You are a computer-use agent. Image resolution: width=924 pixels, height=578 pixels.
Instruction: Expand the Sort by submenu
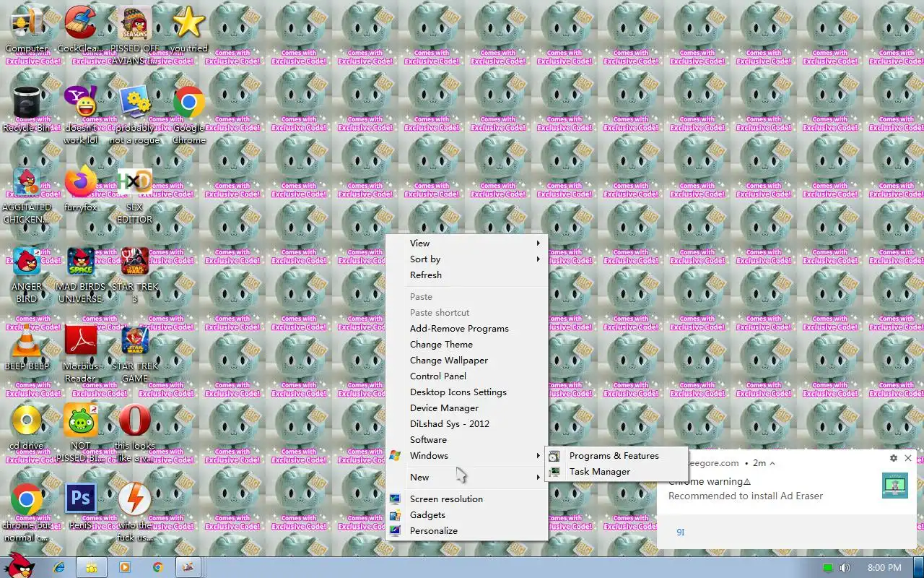466,259
